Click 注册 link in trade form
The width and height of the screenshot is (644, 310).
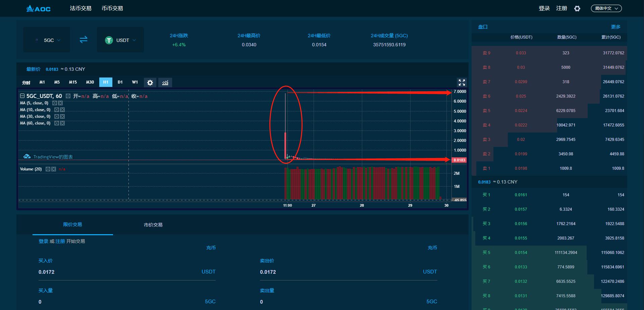click(60, 241)
